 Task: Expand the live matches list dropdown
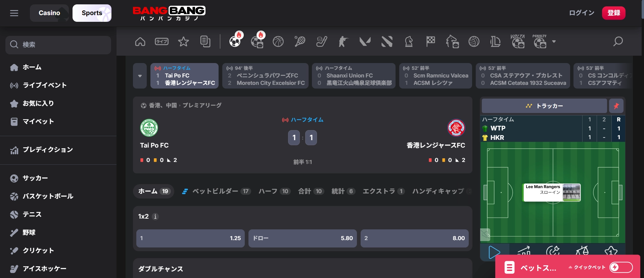click(x=140, y=76)
